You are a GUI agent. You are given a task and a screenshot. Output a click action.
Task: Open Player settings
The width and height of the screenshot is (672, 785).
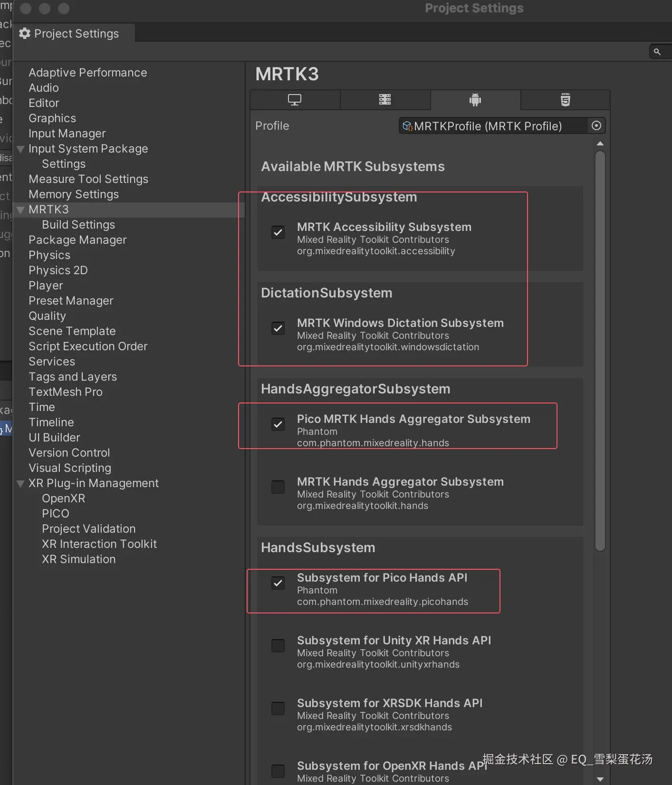(46, 286)
